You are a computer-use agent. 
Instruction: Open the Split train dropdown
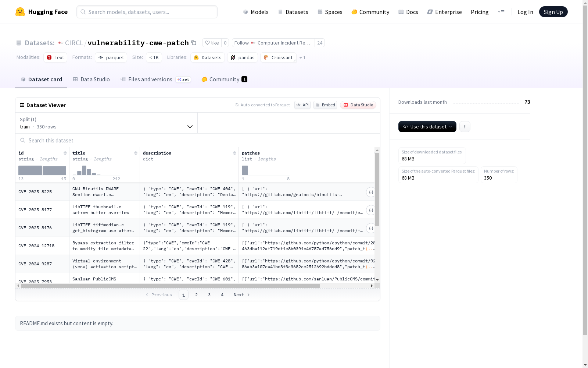pyautogui.click(x=107, y=123)
